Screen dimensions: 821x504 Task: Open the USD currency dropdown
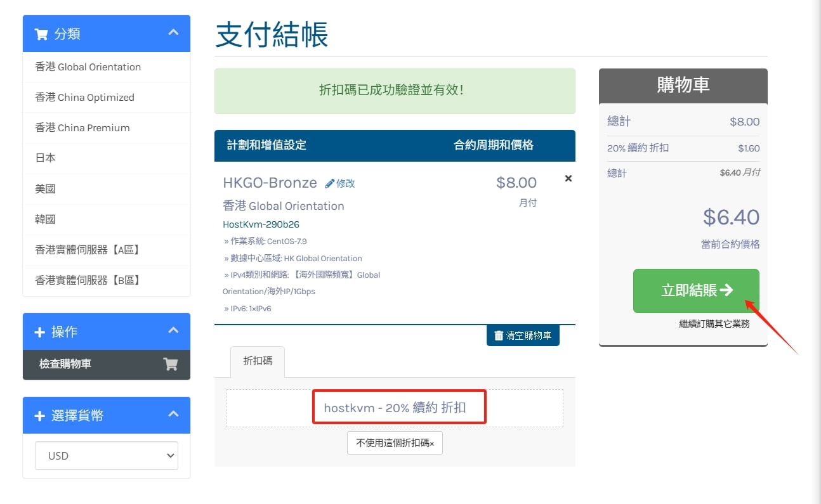(106, 455)
